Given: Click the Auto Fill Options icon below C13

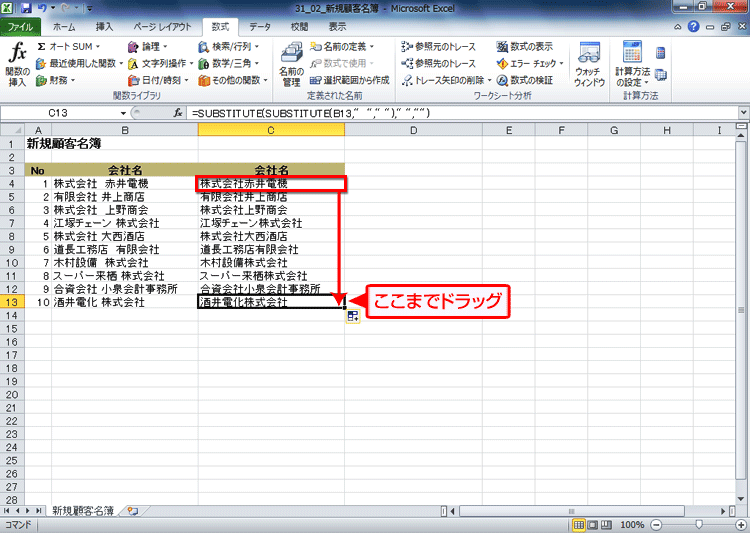Looking at the screenshot, I should click(353, 316).
